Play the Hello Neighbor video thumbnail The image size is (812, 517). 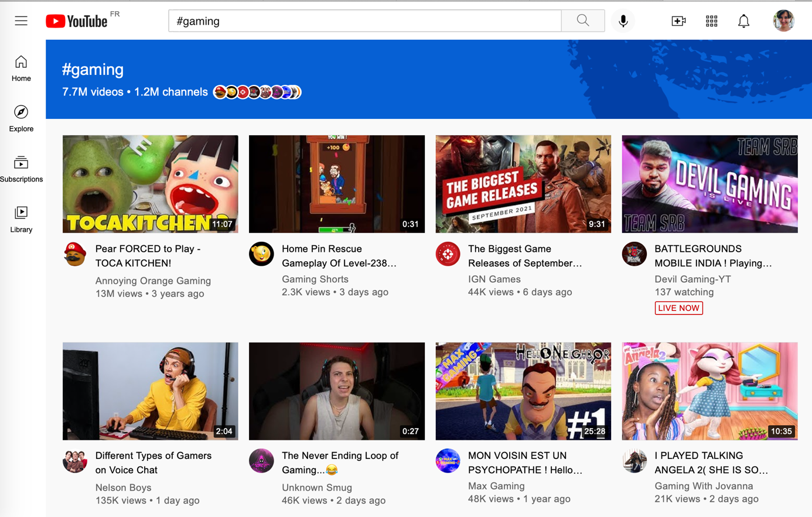pos(523,391)
